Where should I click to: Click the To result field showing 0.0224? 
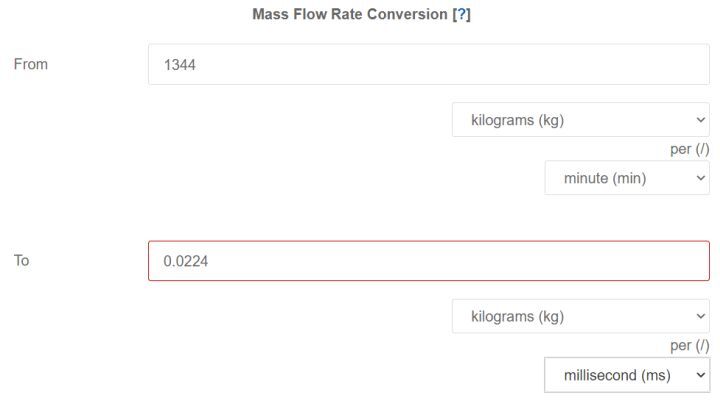(x=428, y=261)
